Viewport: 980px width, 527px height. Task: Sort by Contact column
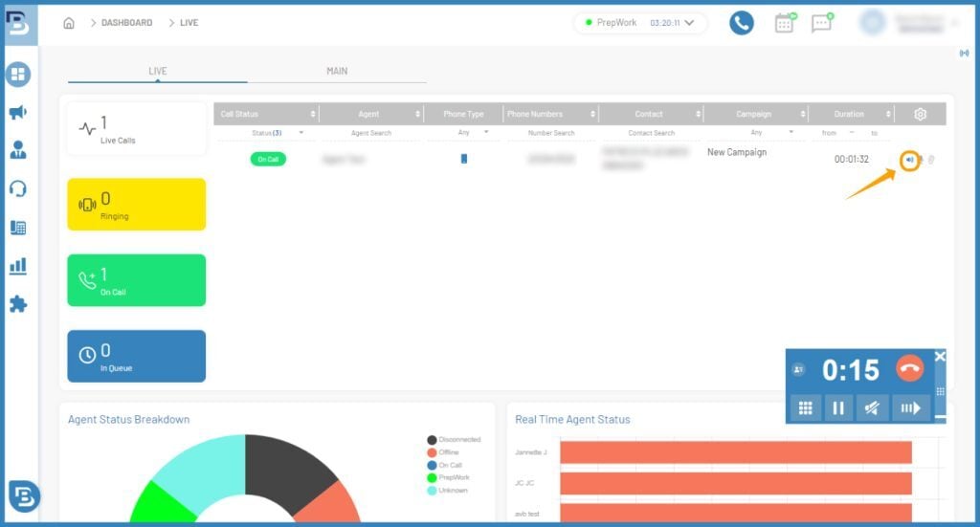pyautogui.click(x=698, y=114)
